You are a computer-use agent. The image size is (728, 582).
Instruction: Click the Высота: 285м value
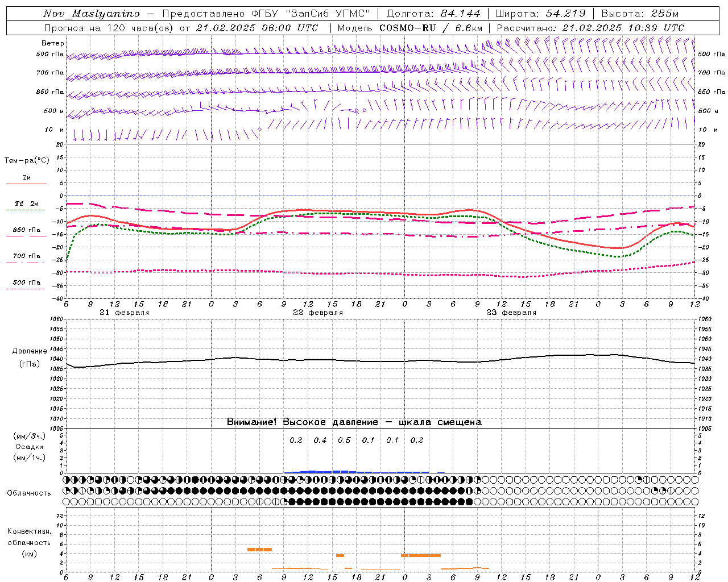(x=640, y=14)
